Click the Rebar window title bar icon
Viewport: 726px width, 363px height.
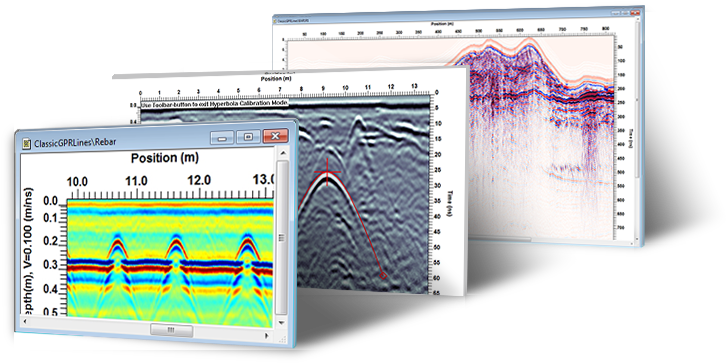pos(27,143)
